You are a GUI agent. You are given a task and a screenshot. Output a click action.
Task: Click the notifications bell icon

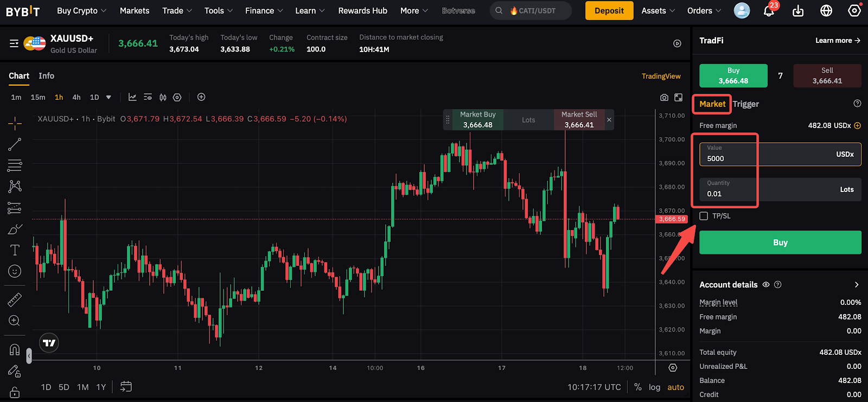(x=769, y=11)
